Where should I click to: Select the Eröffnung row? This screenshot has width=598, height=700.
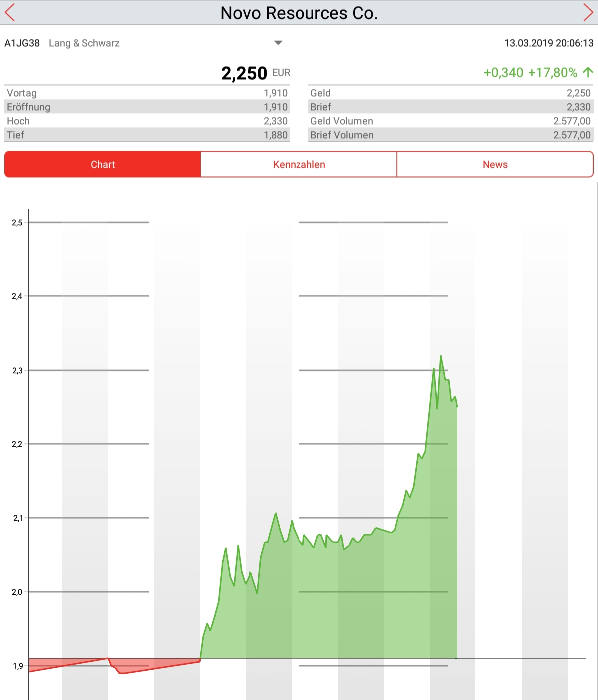(147, 107)
